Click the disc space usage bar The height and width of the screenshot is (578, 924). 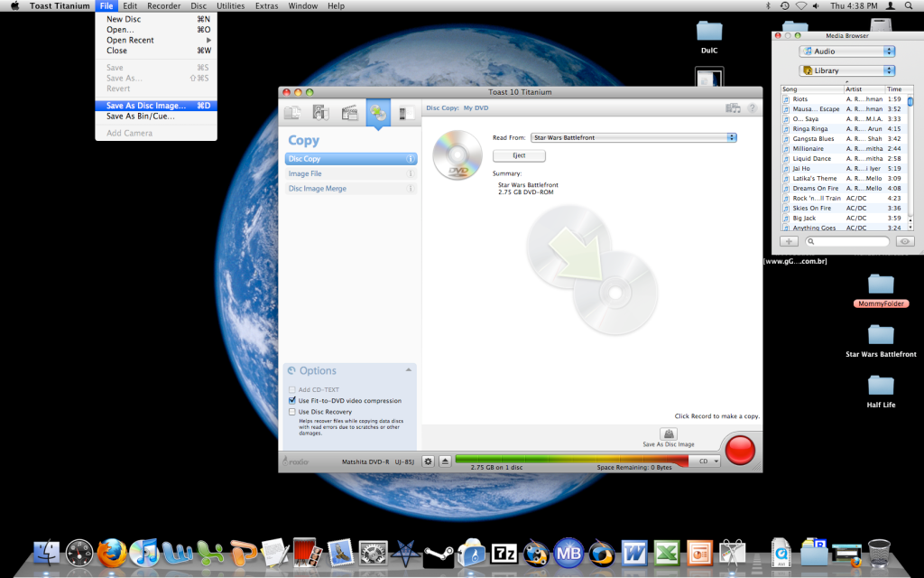pos(571,460)
